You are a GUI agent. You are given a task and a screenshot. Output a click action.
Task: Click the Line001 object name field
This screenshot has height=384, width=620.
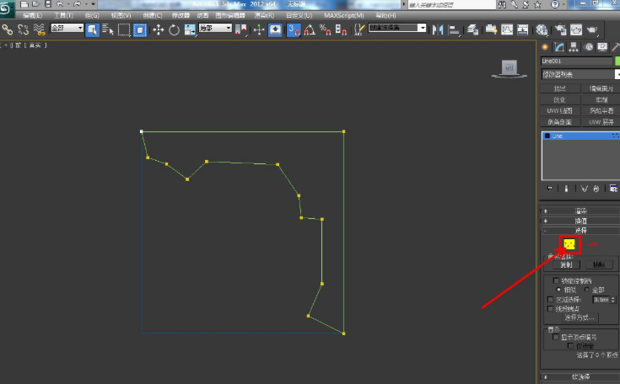576,61
